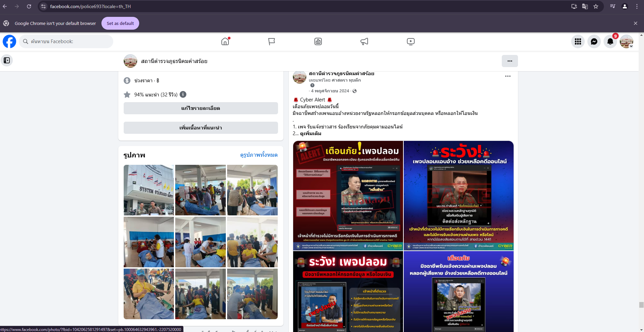Open the Pages flag icon
Image resolution: width=644 pixels, height=332 pixels.
tap(272, 41)
